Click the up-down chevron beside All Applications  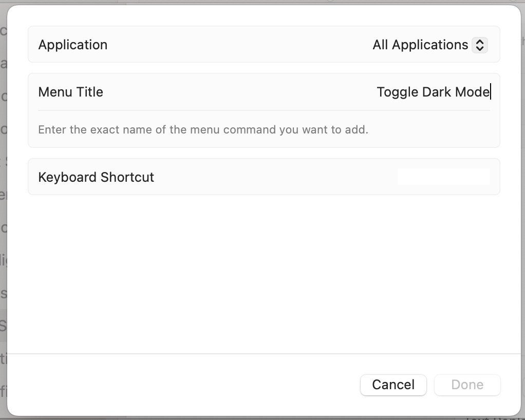click(x=479, y=45)
